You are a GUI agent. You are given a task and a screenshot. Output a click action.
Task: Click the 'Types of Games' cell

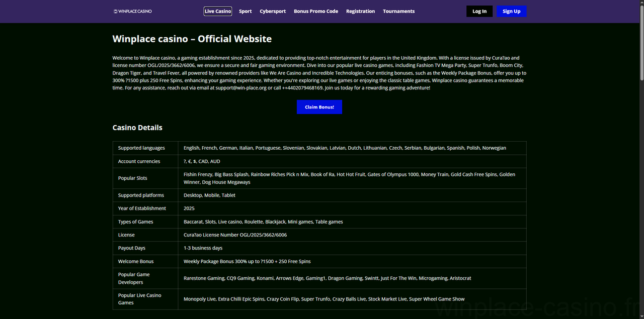pos(145,222)
